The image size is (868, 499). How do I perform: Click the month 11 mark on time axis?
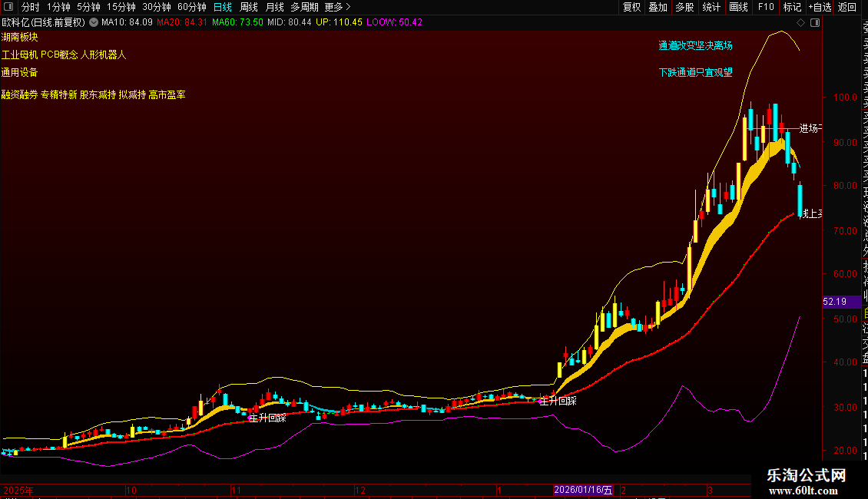(237, 490)
